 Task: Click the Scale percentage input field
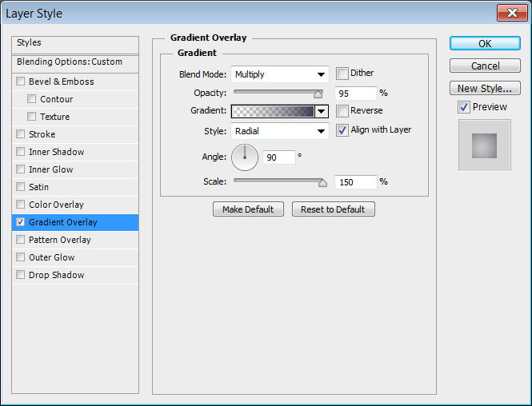[355, 182]
